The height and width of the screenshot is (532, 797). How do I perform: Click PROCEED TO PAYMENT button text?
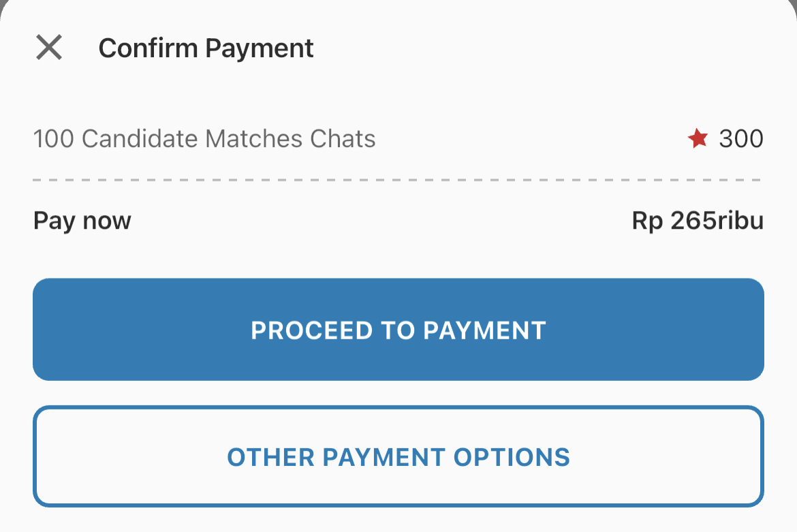[x=398, y=330]
